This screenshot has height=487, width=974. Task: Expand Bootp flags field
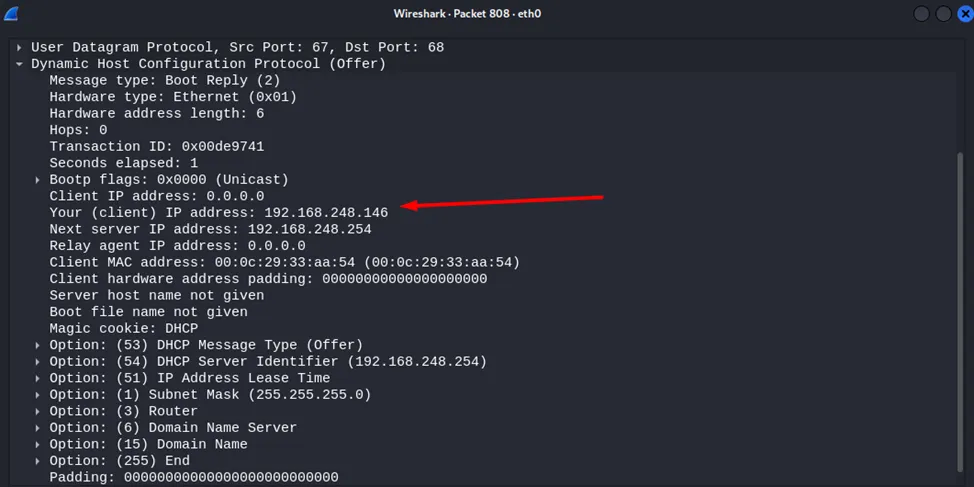click(x=38, y=180)
